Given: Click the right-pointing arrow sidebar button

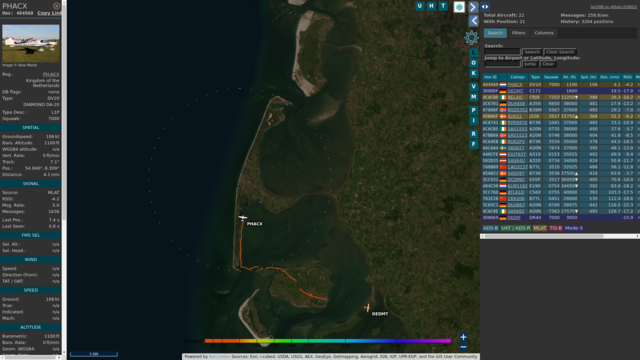Looking at the screenshot, I should coord(473,7).
